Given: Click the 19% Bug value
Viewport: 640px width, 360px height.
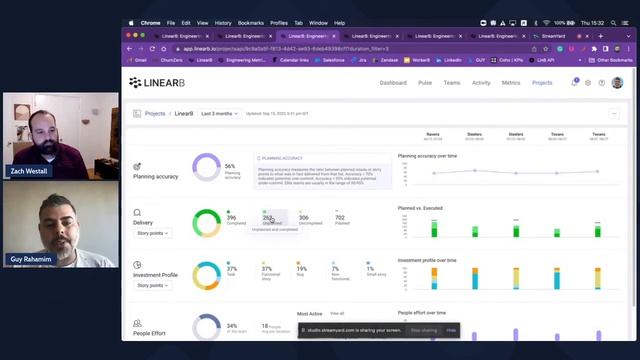Looking at the screenshot, I should [x=302, y=269].
